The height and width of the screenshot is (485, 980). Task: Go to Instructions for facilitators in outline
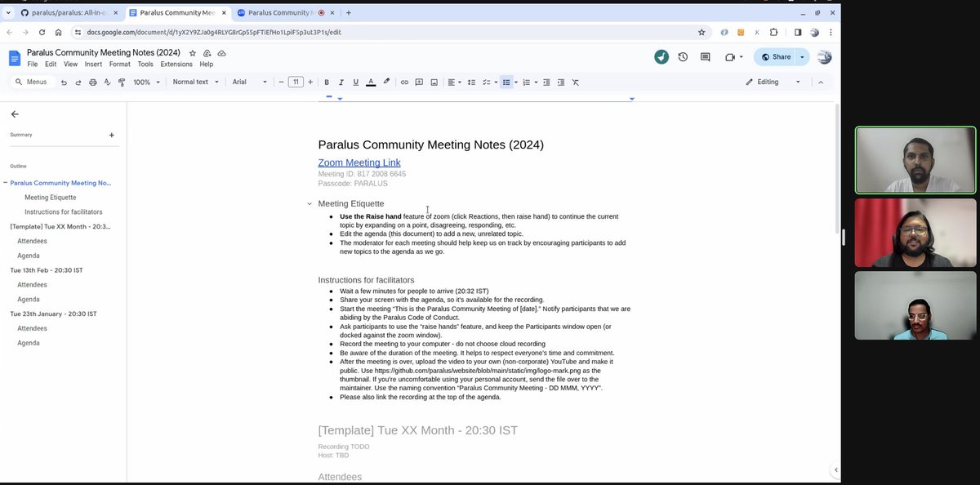pos(64,212)
